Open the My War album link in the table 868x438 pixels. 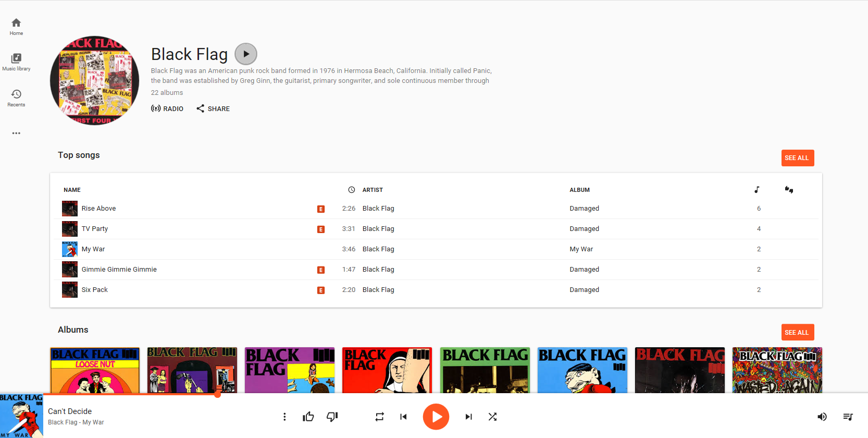581,249
